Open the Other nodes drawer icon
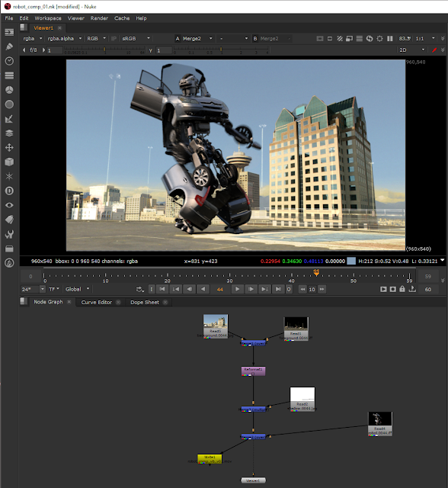The height and width of the screenshot is (488, 448). pos(9,249)
